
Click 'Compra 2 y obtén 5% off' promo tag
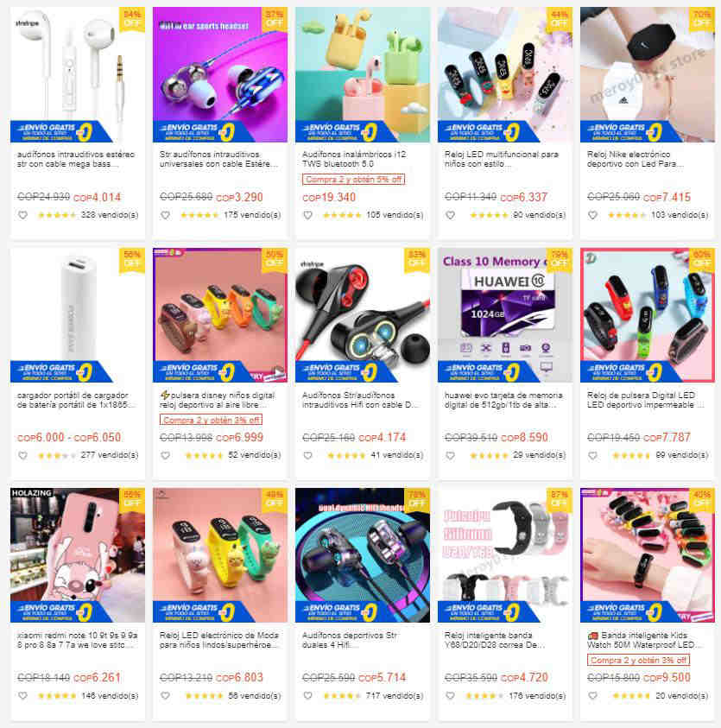coord(353,180)
